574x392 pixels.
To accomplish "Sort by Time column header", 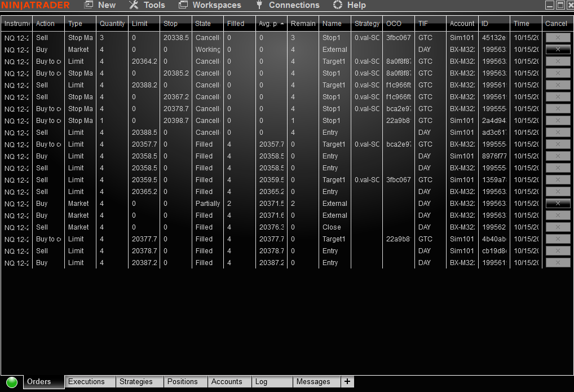I will pos(526,24).
